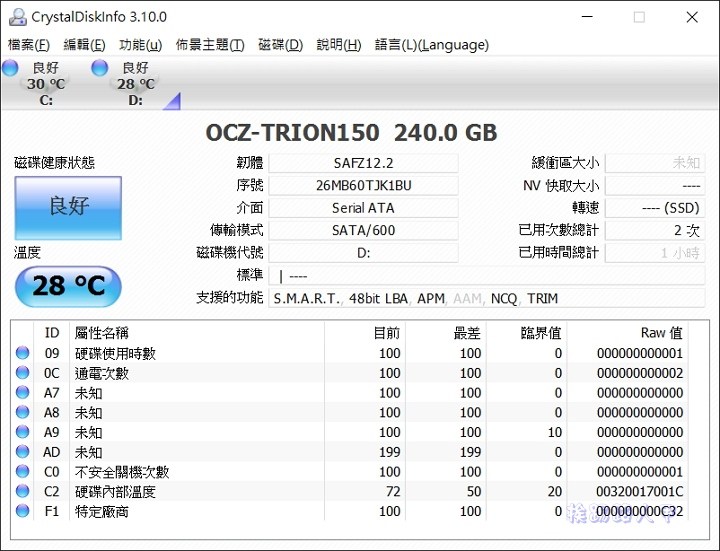Viewport: 720px width, 551px height.
Task: Select the 通電次數 attribute row
Action: coord(351,373)
